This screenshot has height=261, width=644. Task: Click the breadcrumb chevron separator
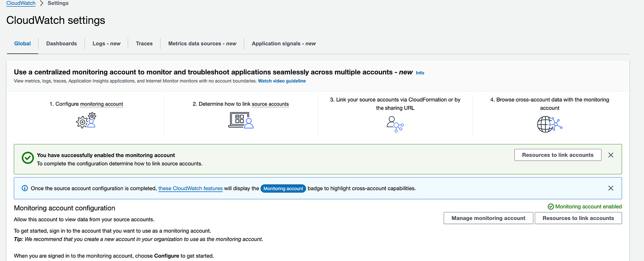coord(42,3)
